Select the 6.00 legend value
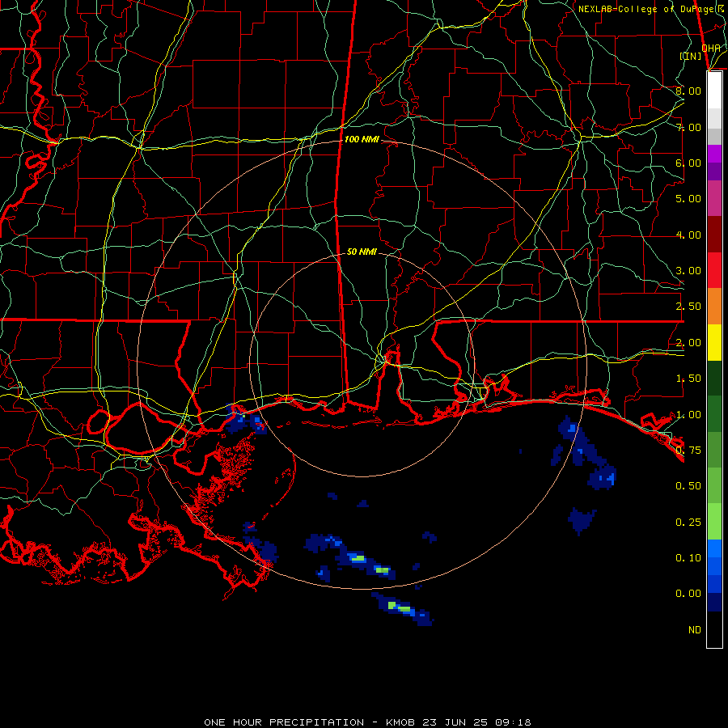 688,163
